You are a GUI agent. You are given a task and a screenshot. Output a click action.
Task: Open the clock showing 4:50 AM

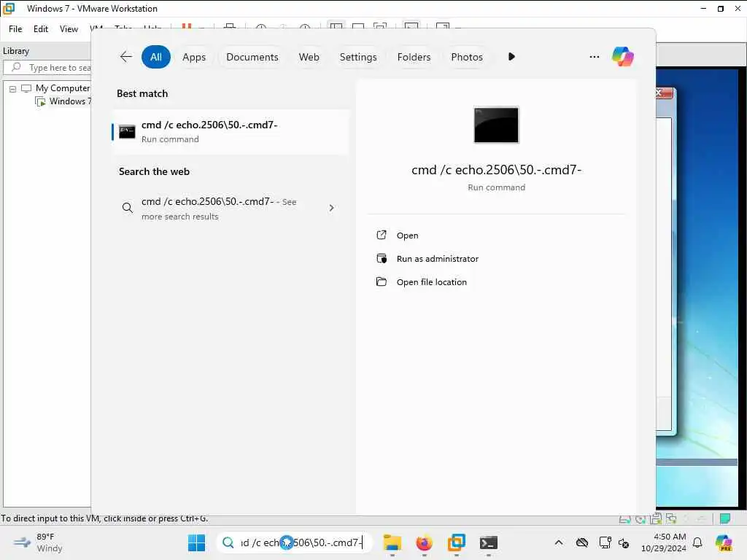pyautogui.click(x=664, y=542)
